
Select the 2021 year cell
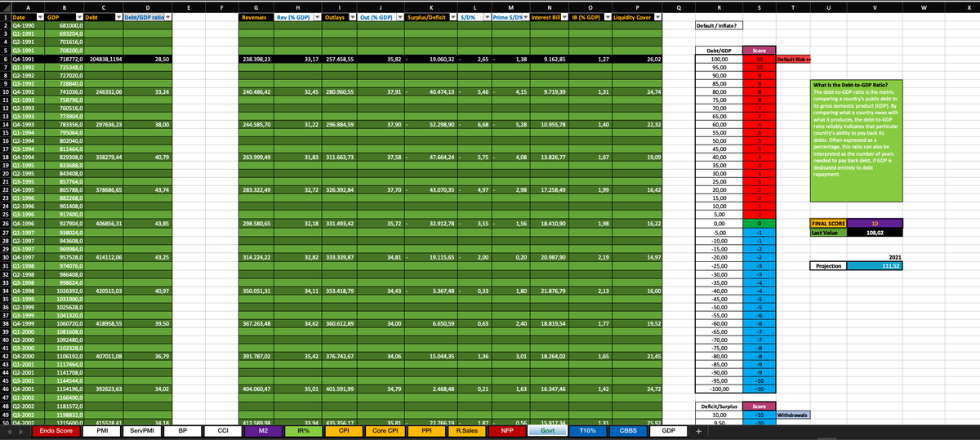click(876, 256)
